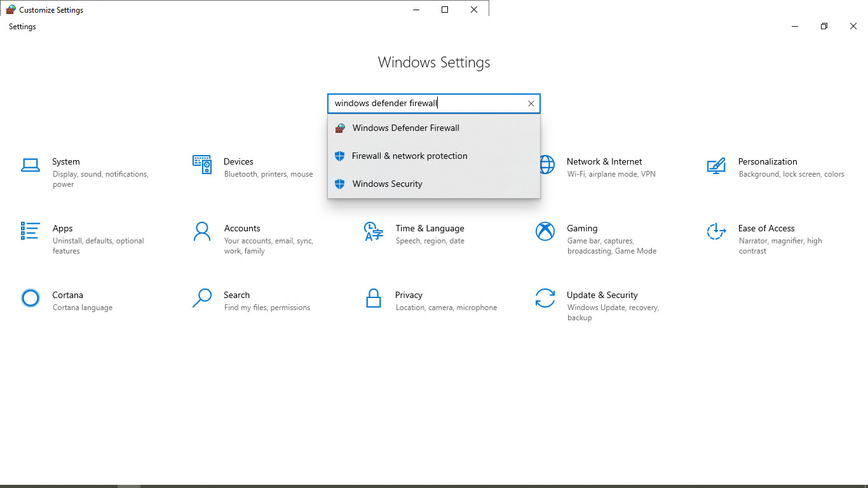868x488 pixels.
Task: Open Personalization category label
Action: 768,161
